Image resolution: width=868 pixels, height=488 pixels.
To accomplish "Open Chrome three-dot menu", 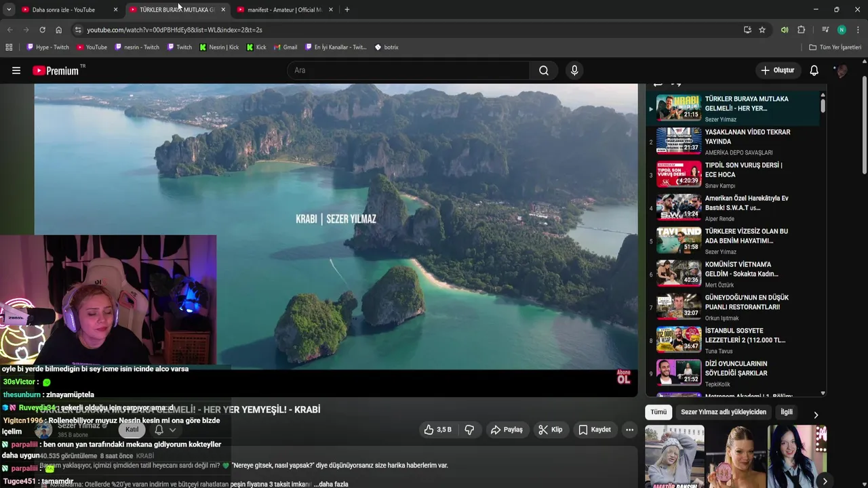I will click(858, 30).
